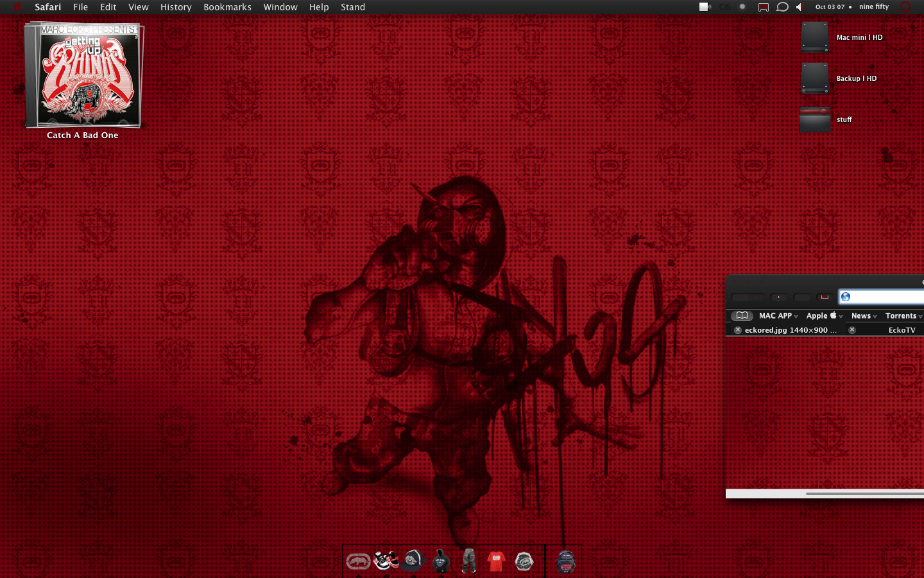Open the Edit menu
The image size is (924, 578).
point(108,7)
